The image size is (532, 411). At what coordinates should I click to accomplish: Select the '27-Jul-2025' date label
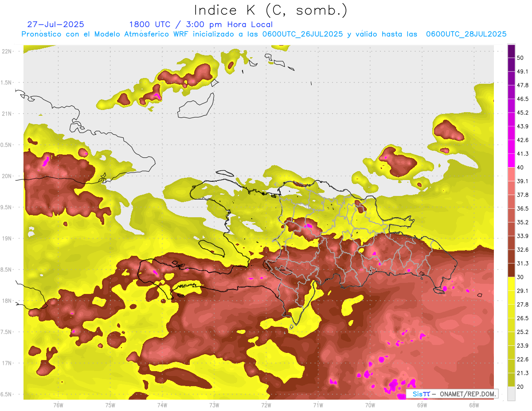click(56, 24)
